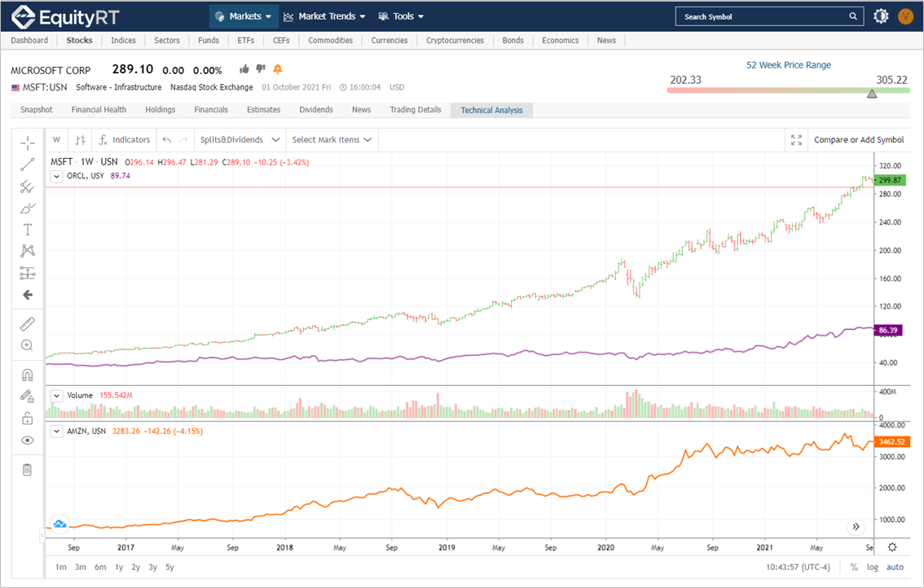The height and width of the screenshot is (588, 924).
Task: Switch to the Holdings tab
Action: tap(161, 110)
